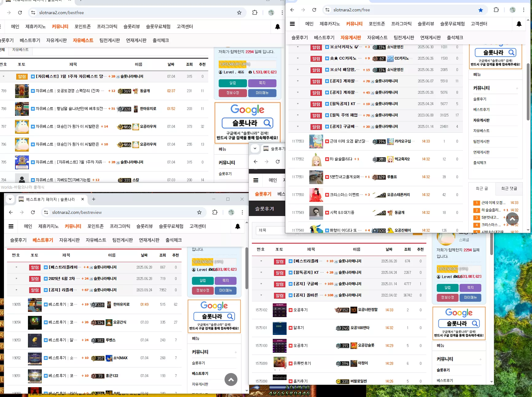Reload the slotnara2.com/free page

(314, 10)
